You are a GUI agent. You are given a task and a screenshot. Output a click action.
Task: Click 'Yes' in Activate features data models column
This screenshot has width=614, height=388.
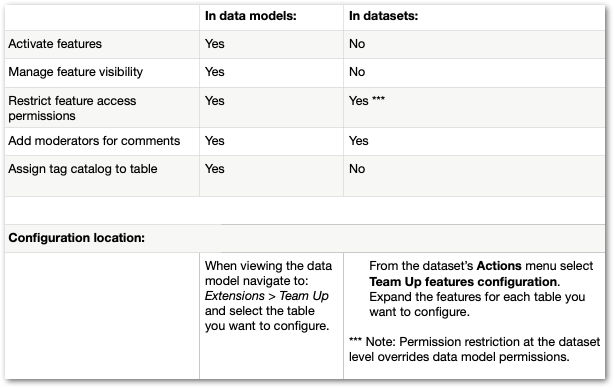215,44
